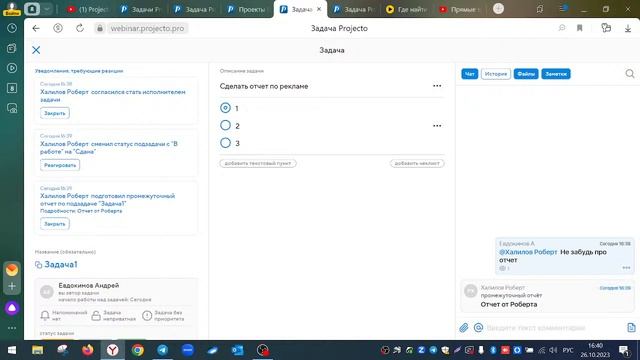The height and width of the screenshot is (360, 640).
Task: Click the "добавить текстовый пункт" button
Action: pyautogui.click(x=258, y=163)
